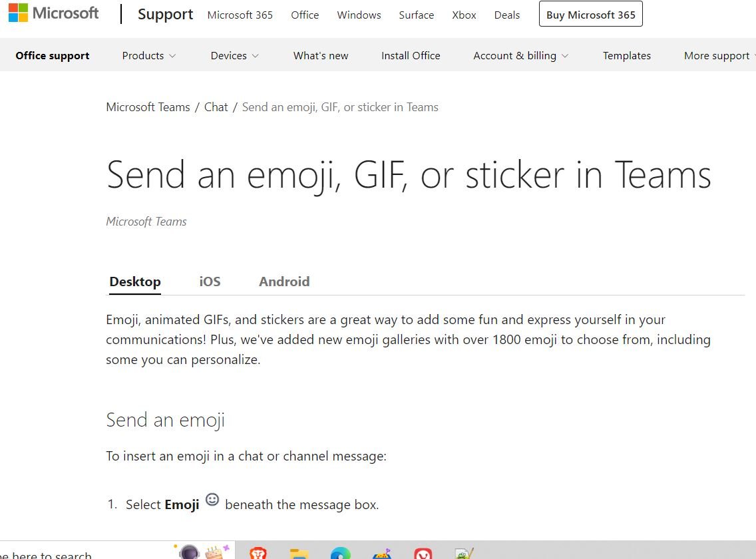Open the Microsoft 365 menu item
Screen dimensions: 756x559
240,15
